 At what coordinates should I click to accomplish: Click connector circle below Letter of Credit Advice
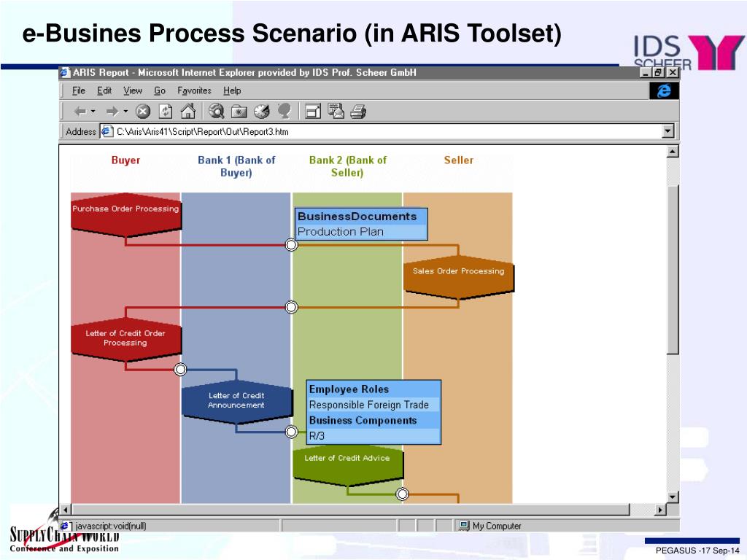403,494
